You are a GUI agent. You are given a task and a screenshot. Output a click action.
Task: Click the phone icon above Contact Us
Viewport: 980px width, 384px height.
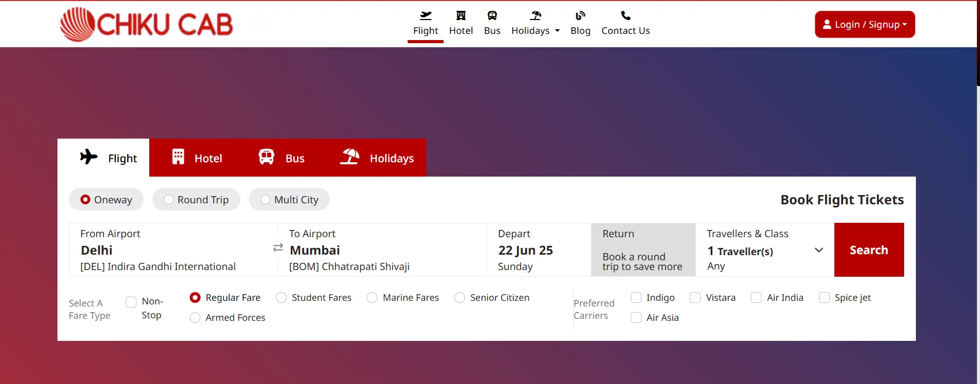625,15
